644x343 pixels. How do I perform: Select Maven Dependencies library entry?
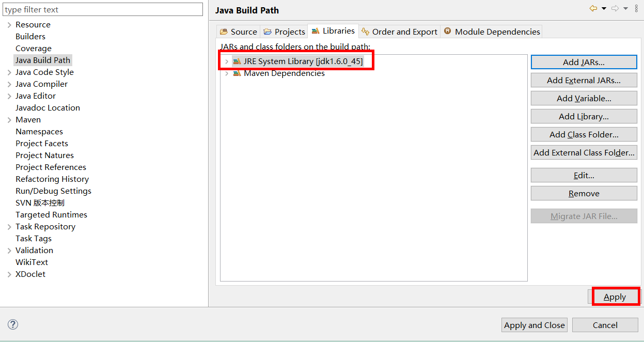coord(284,73)
